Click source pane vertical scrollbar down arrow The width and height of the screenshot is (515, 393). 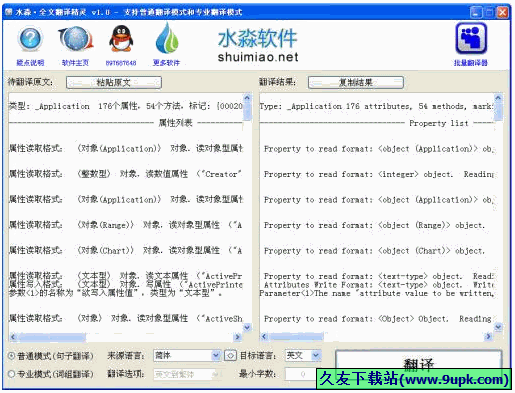(x=247, y=327)
